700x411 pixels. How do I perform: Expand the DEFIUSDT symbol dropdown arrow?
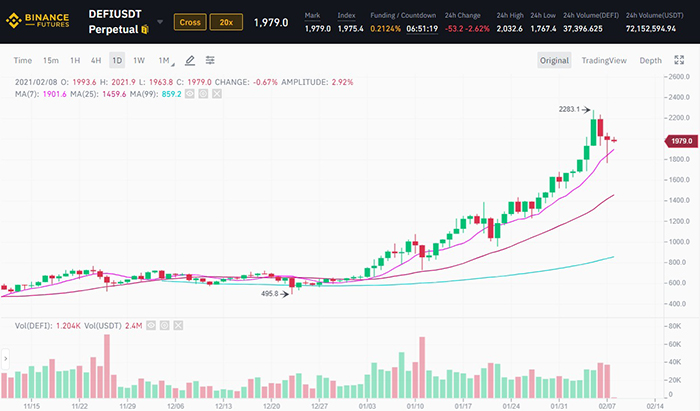(x=160, y=22)
